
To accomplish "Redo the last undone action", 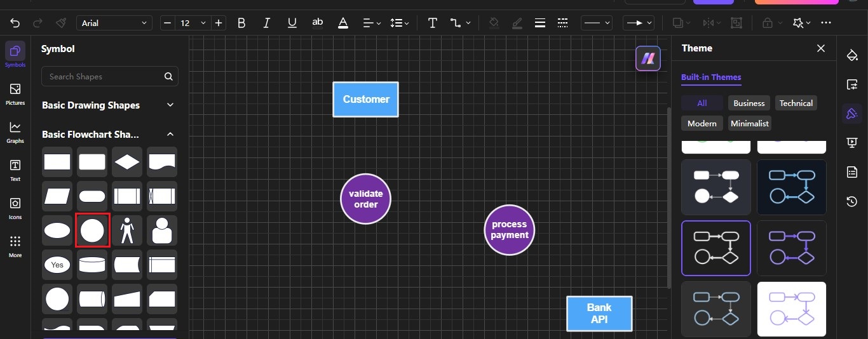I will click(x=37, y=23).
